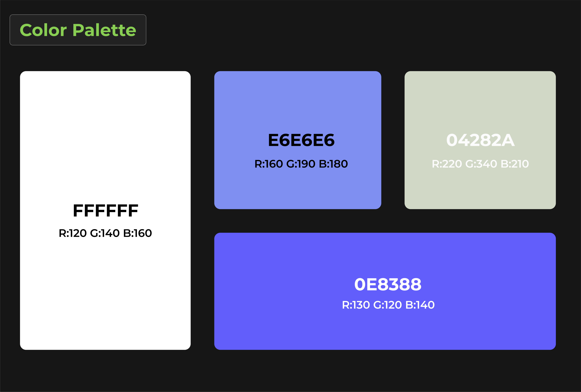Select the 0E8388 hex code text

click(x=388, y=285)
